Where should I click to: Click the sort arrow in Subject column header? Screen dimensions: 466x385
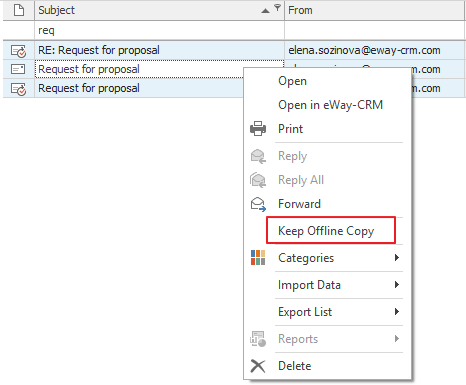[265, 11]
